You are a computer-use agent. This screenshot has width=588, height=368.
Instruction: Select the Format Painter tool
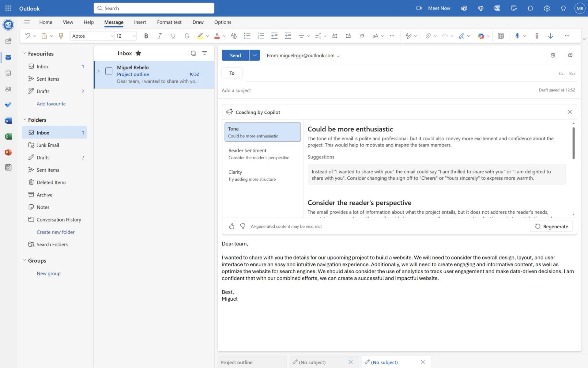[x=61, y=36]
